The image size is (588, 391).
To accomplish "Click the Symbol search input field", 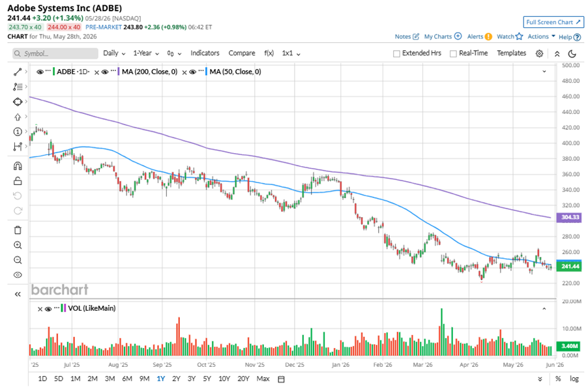I will pos(55,53).
